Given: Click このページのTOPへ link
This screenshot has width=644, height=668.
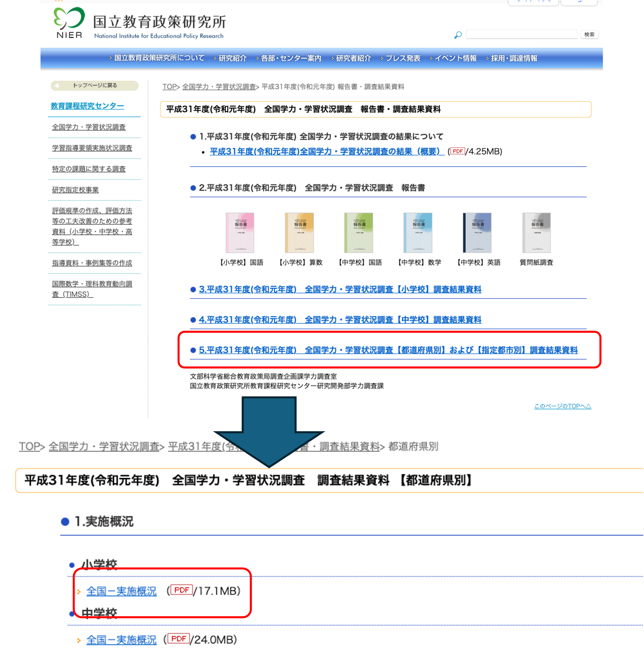Looking at the screenshot, I should pyautogui.click(x=563, y=406).
